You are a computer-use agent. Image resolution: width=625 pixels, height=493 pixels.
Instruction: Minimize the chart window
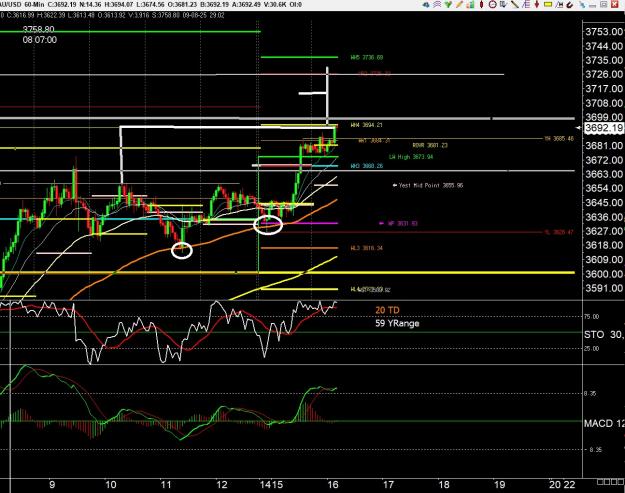pos(593,6)
